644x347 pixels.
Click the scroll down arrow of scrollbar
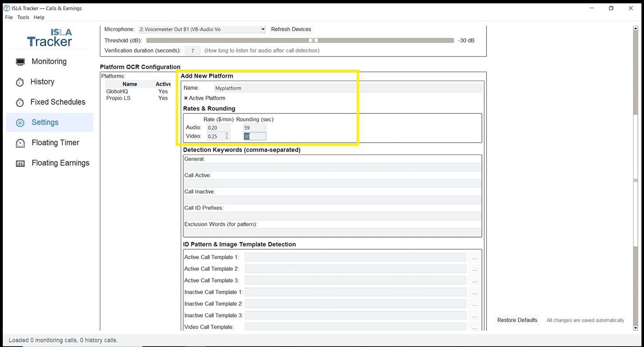coord(635,328)
